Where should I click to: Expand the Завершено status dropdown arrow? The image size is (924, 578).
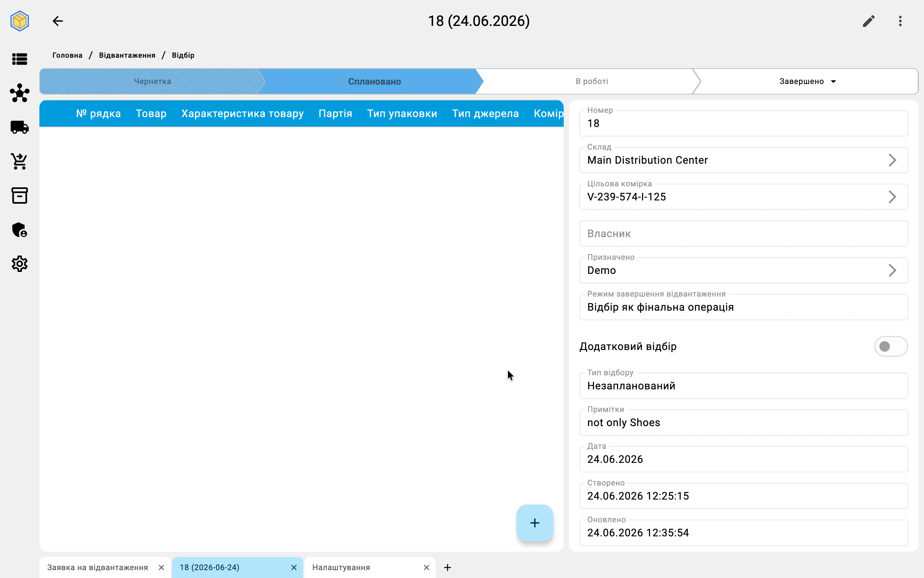[x=833, y=81]
